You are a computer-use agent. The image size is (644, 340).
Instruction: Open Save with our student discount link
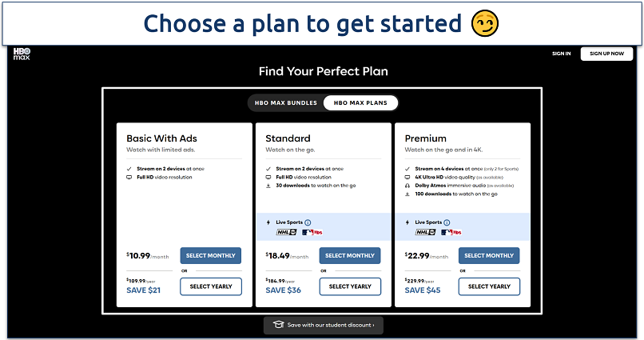[x=330, y=325]
